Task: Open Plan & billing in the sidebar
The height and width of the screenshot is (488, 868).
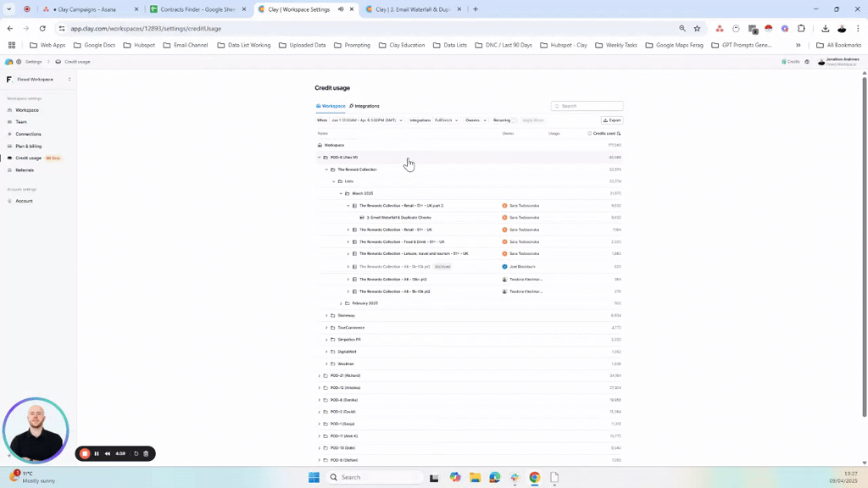Action: 28,146
